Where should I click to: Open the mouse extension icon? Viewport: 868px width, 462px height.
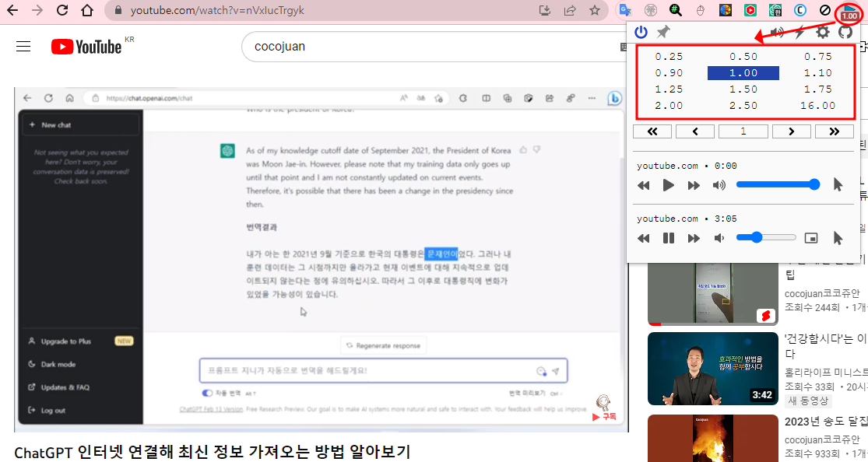(x=701, y=11)
